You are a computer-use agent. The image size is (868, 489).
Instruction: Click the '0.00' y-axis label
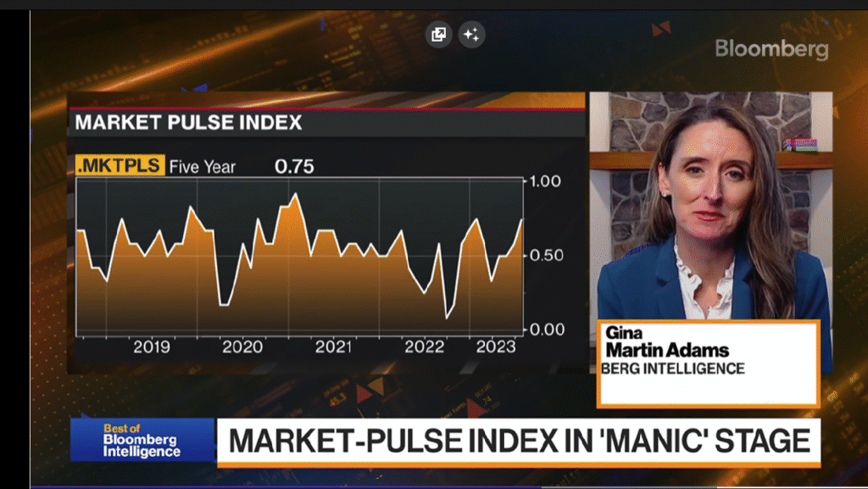(547, 330)
